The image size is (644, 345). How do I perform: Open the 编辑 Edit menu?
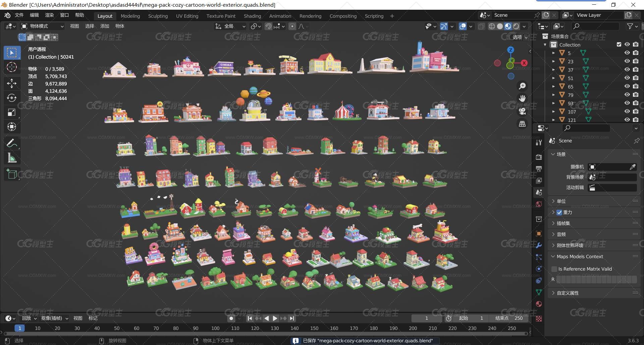(x=34, y=15)
